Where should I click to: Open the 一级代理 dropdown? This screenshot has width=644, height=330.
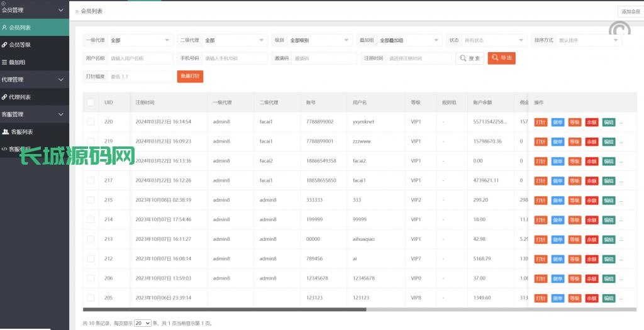(140, 40)
